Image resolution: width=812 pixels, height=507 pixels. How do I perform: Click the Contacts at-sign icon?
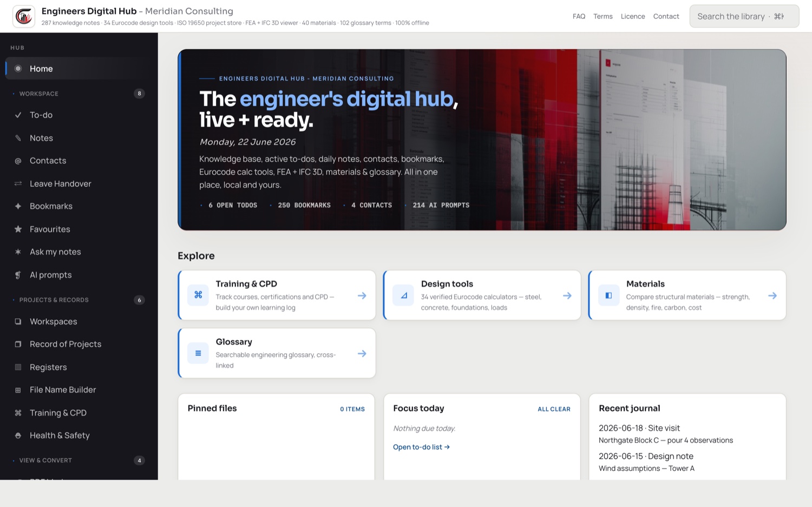[18, 161]
